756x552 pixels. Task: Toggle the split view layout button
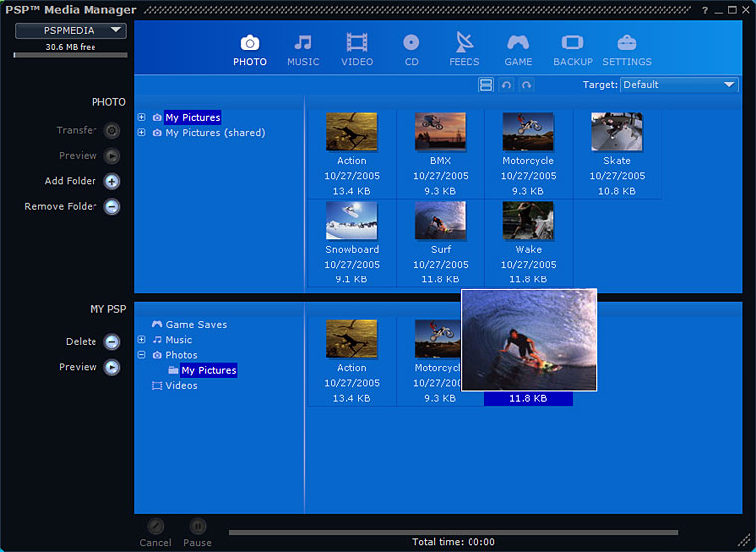tap(486, 86)
